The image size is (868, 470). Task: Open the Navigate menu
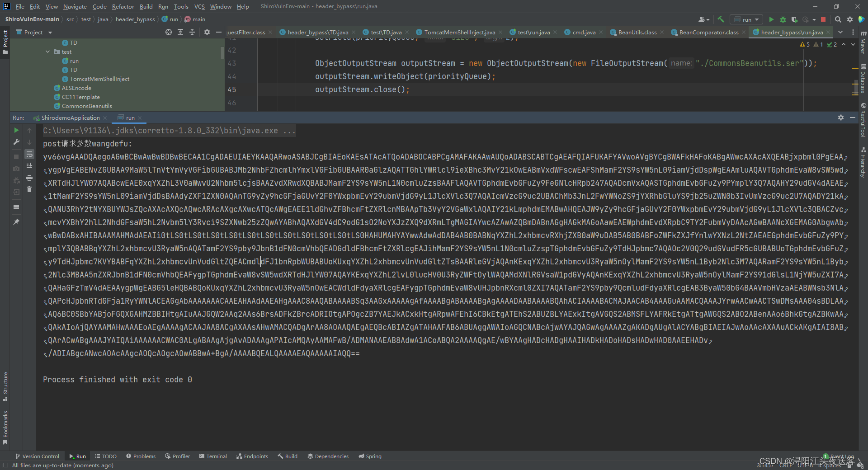tap(75, 6)
